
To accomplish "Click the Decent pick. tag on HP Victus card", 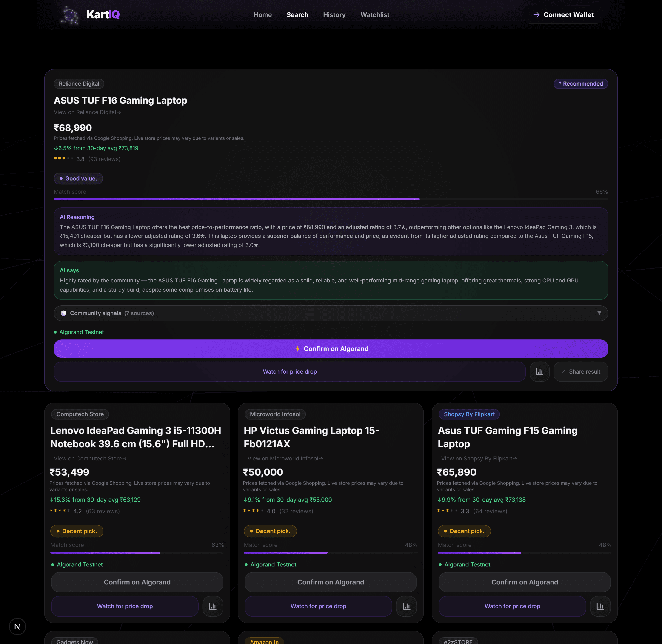I will (x=270, y=531).
